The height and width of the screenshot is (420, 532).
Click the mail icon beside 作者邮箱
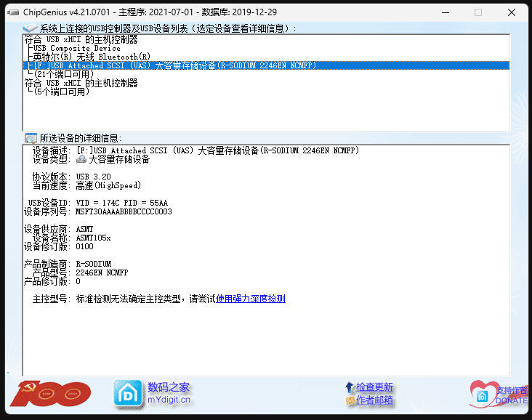(x=350, y=400)
